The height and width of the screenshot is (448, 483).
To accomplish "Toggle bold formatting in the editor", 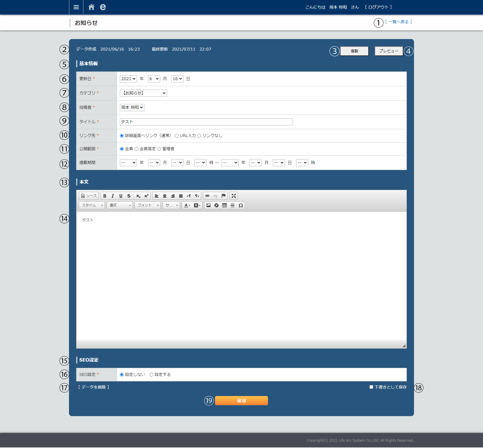I will tap(105, 196).
